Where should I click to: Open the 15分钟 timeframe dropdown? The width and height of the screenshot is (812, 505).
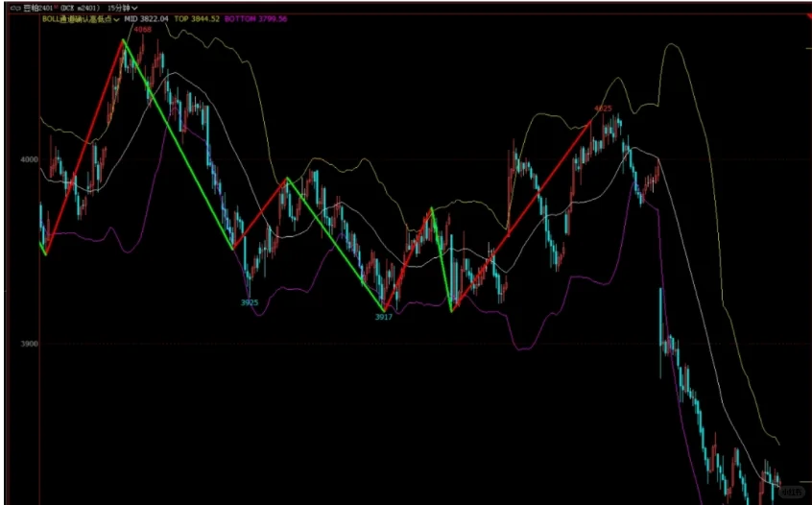[123, 8]
